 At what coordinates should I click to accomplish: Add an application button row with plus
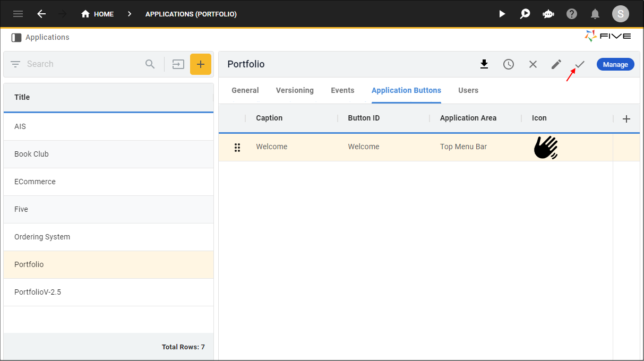626,119
